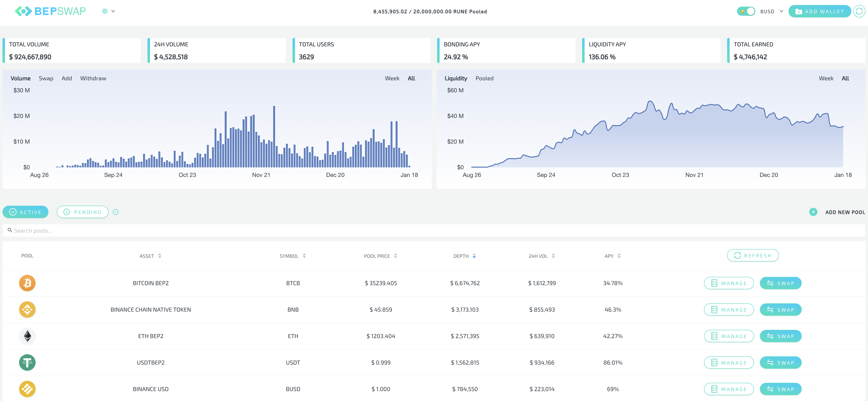Click the RUNE Pooled counter text
868x401 pixels.
coord(430,11)
